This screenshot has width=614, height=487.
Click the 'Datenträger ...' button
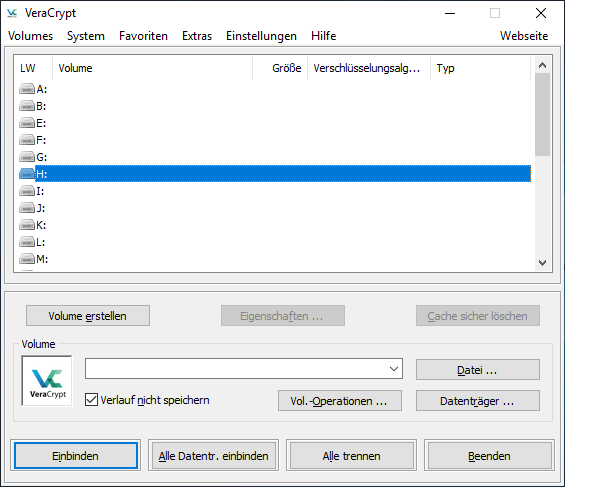tap(478, 400)
